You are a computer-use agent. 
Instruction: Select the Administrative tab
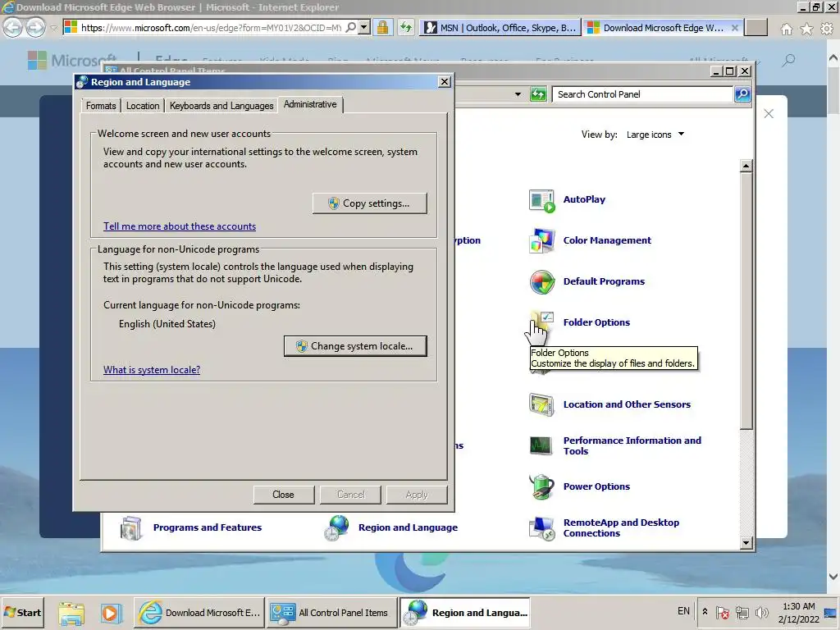[x=310, y=104]
